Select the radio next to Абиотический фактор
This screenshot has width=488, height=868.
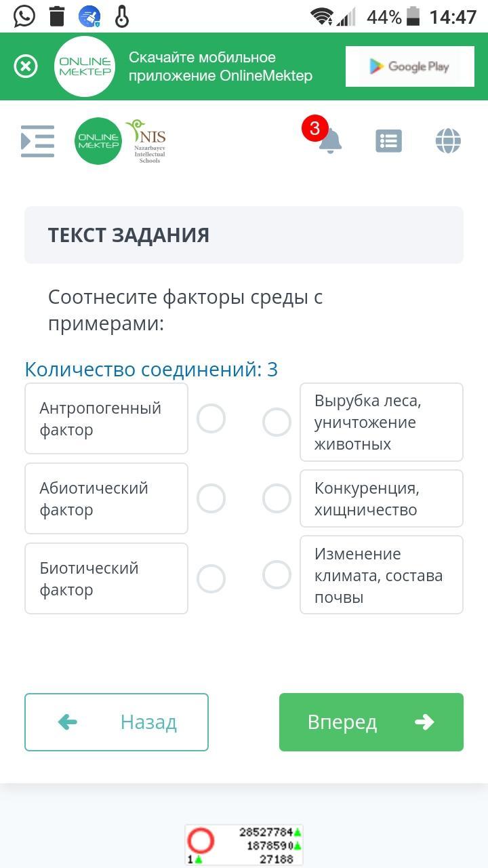coord(211,498)
